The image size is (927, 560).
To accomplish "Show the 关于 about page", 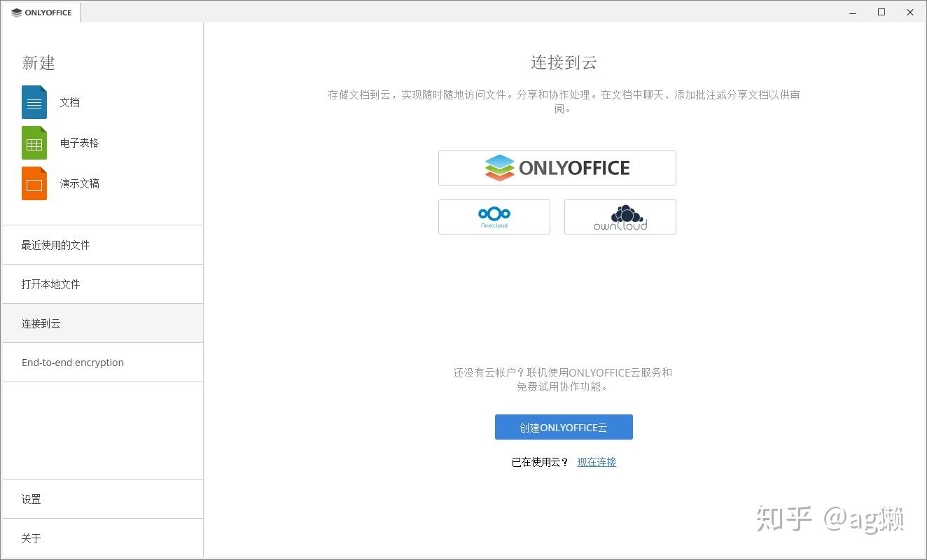I will click(103, 538).
